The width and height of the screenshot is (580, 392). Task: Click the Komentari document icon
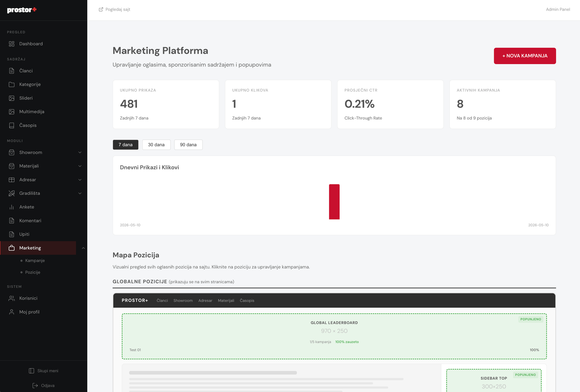click(12, 221)
